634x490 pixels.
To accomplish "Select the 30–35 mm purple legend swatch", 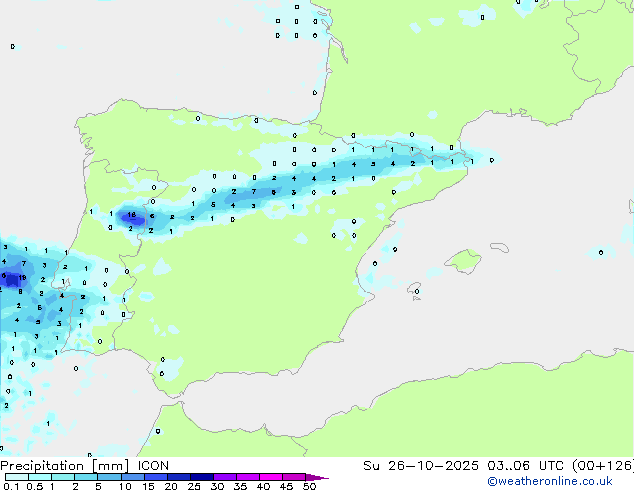I will coord(224,477).
